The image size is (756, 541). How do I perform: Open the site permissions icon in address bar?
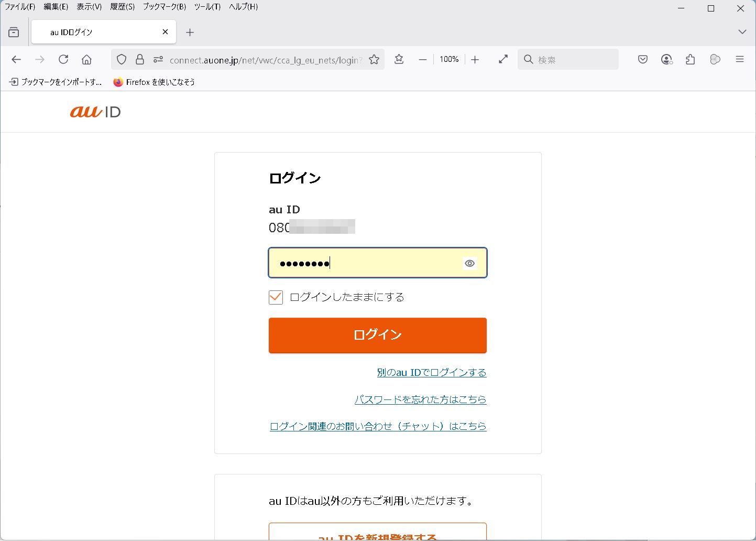click(158, 60)
